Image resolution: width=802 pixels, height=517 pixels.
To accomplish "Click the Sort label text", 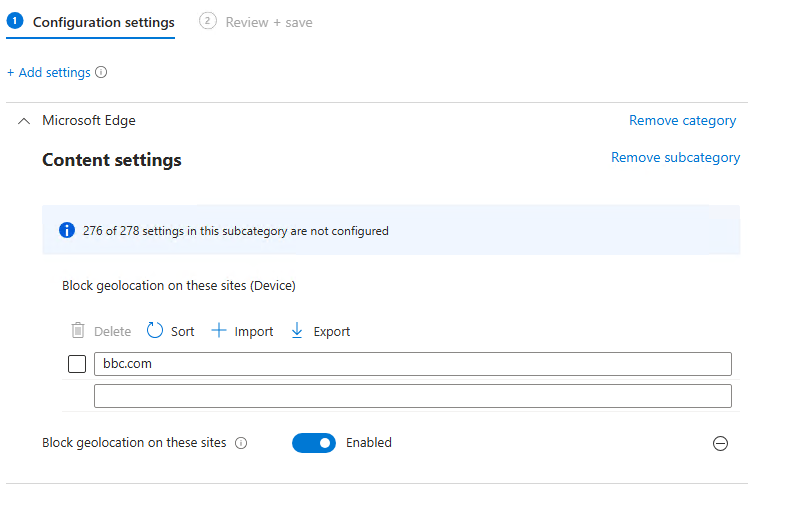I will coord(183,332).
